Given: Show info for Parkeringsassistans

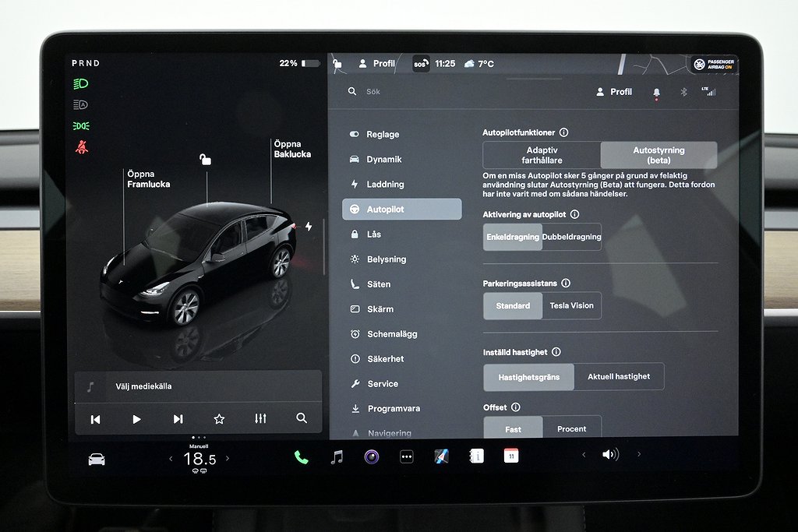Looking at the screenshot, I should [566, 283].
